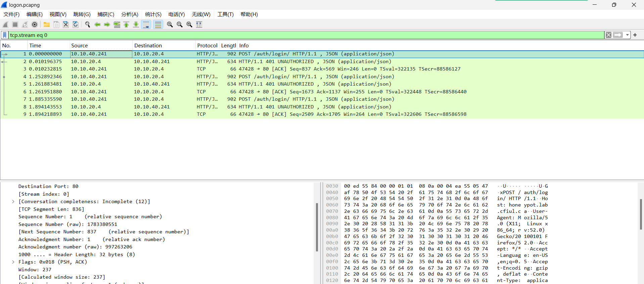The width and height of the screenshot is (644, 284).
Task: Go back with the green left arrow
Action: tap(97, 25)
